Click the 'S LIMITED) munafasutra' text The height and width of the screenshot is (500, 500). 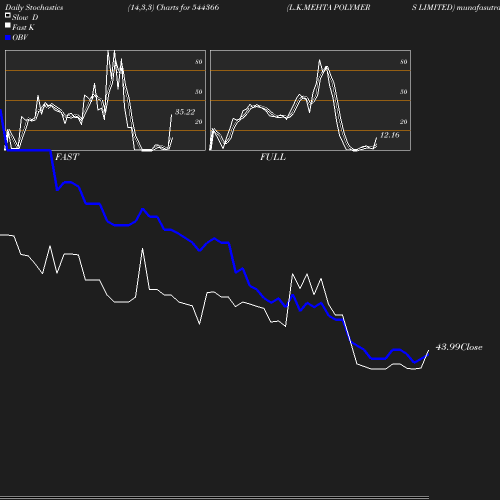click(456, 7)
